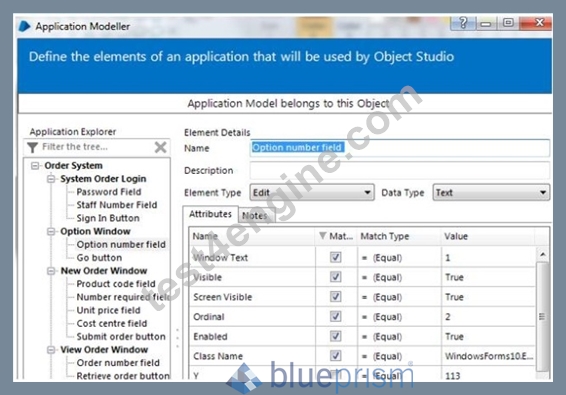Toggle Match checkbox for Visible attribute
The height and width of the screenshot is (395, 566).
(x=335, y=277)
